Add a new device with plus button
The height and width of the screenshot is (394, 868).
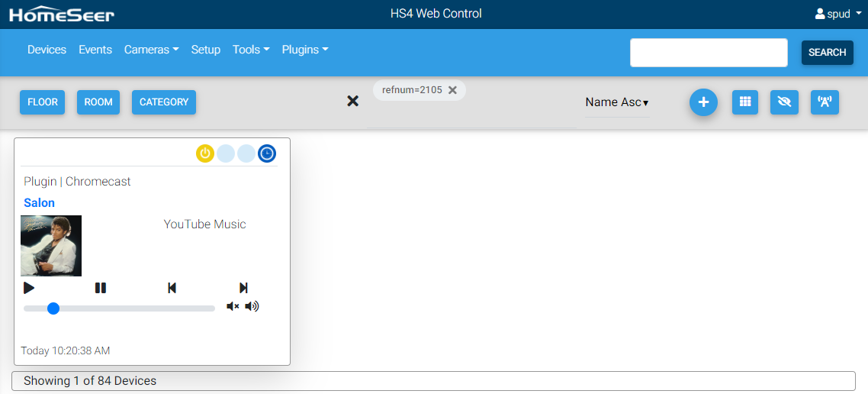tap(703, 102)
